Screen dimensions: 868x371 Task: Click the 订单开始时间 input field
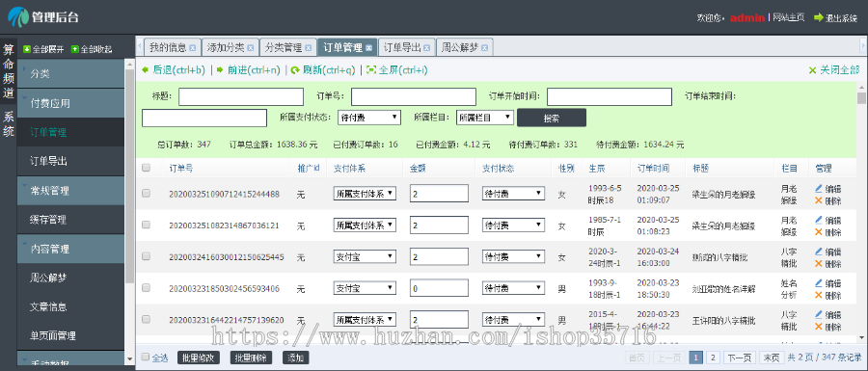[x=610, y=96]
